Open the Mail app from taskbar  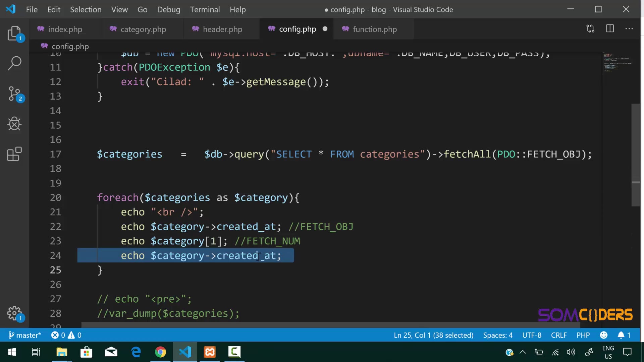click(111, 352)
